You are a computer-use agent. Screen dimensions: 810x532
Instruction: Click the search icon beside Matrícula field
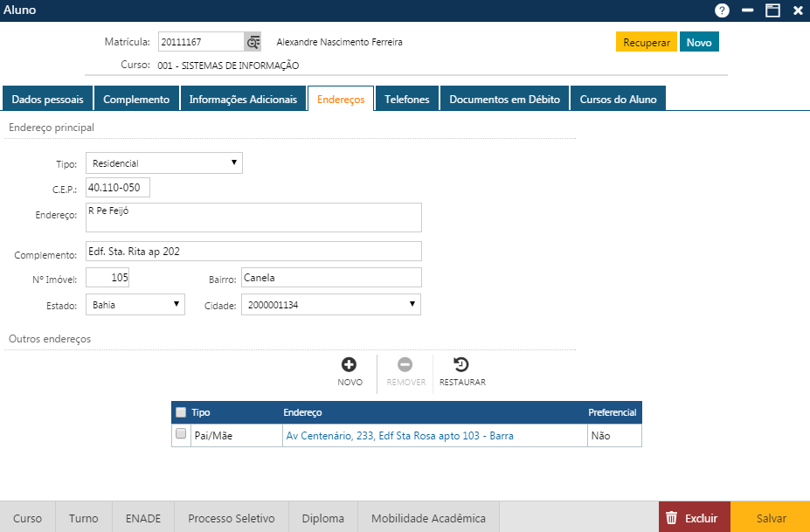[x=253, y=42]
